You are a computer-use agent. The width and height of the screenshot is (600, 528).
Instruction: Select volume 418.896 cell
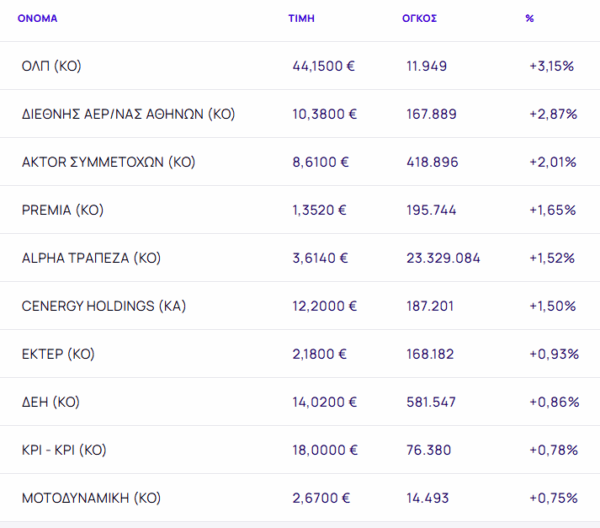432,162
